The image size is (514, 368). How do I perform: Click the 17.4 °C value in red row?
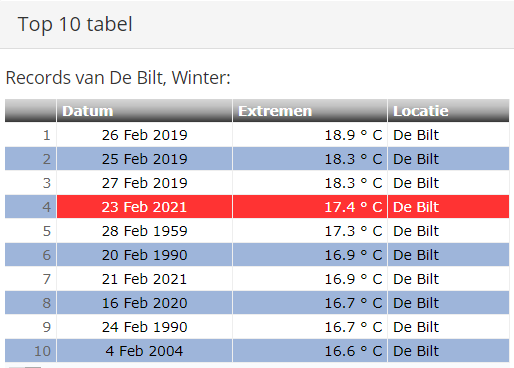(353, 207)
